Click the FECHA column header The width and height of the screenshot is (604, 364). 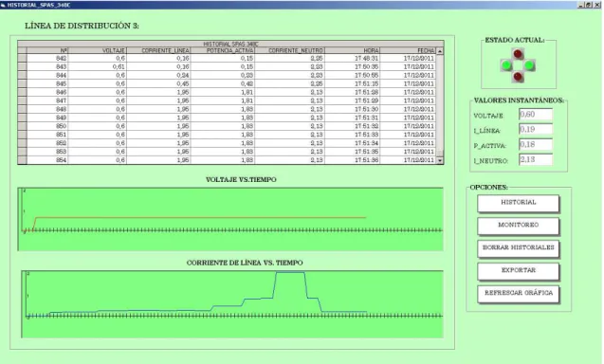(x=409, y=50)
